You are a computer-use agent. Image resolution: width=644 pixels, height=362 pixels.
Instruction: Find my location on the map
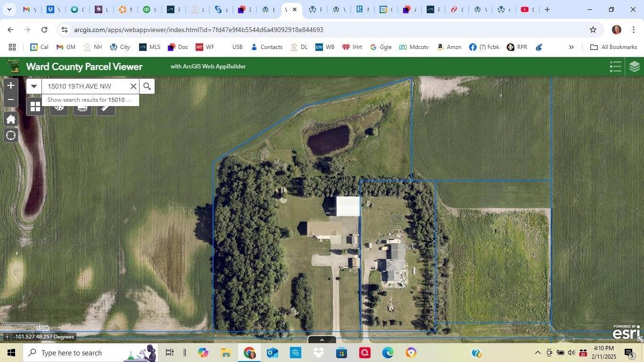pos(11,136)
